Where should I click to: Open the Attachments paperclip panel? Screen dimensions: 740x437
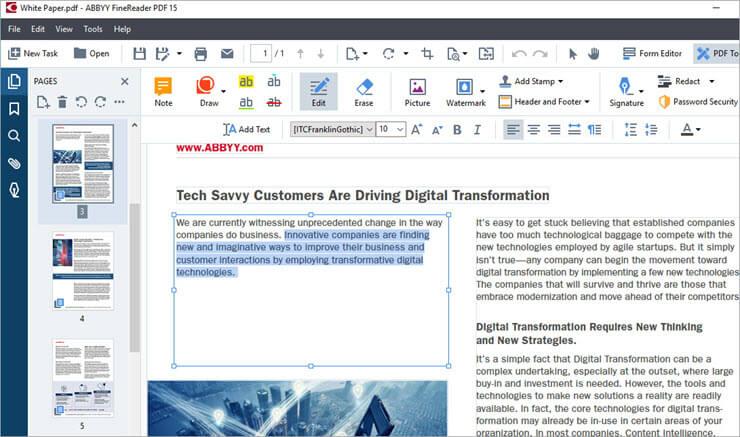14,163
